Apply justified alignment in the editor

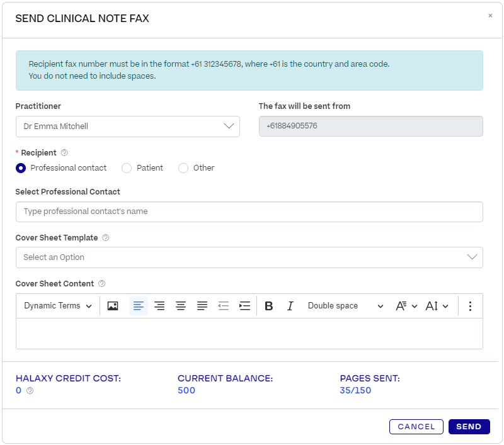(202, 305)
